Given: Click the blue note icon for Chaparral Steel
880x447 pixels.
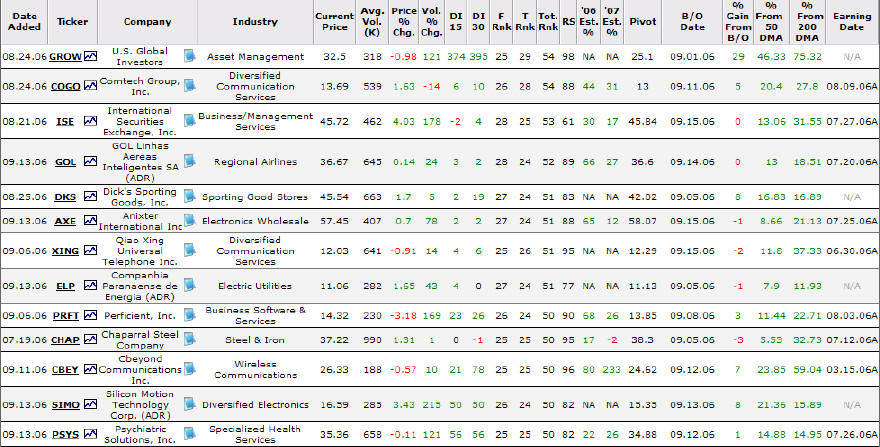Looking at the screenshot, I should click(190, 339).
